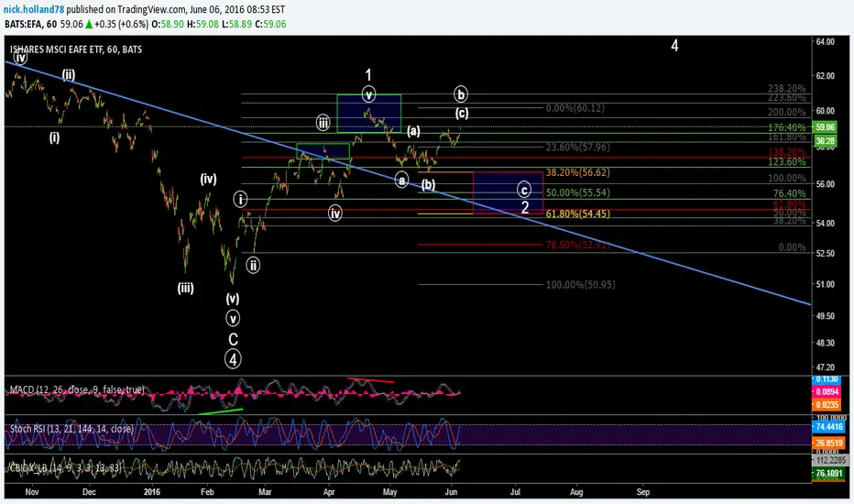Click the Stoch RSI value 26.8519
854x504 pixels.
point(828,443)
